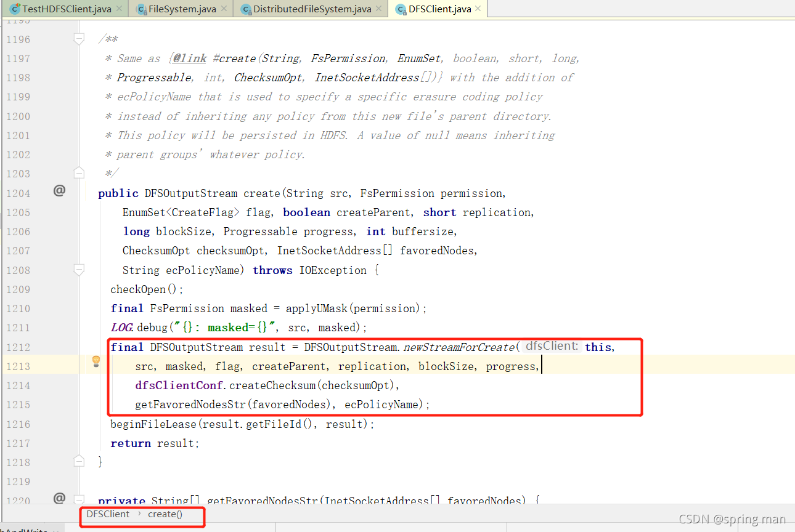This screenshot has height=532, width=795.
Task: Click the applyUMask method call
Action: (316, 308)
